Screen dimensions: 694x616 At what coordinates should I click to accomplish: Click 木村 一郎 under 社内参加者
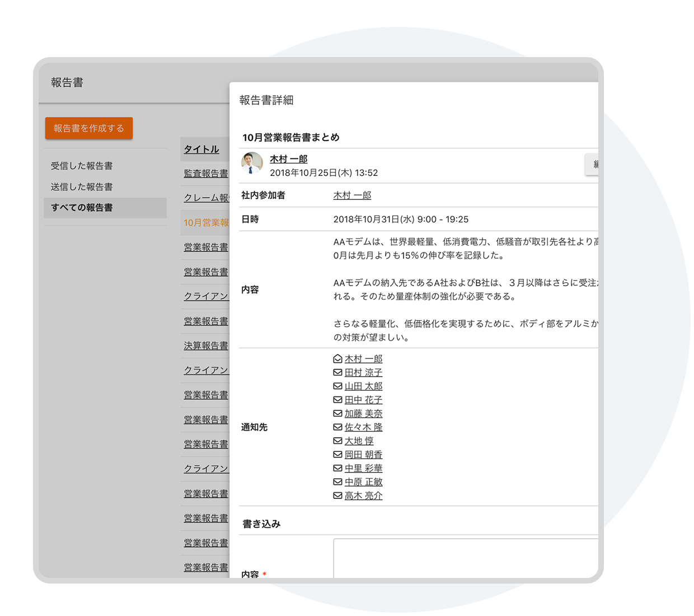[351, 195]
